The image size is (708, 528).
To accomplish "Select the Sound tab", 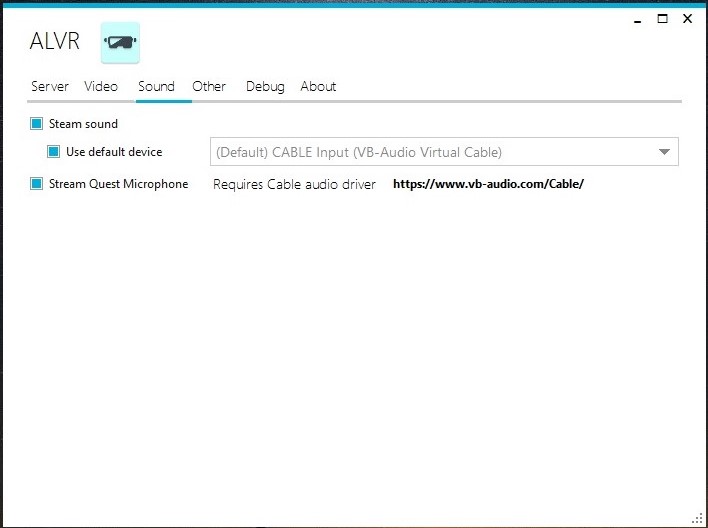I will click(156, 86).
